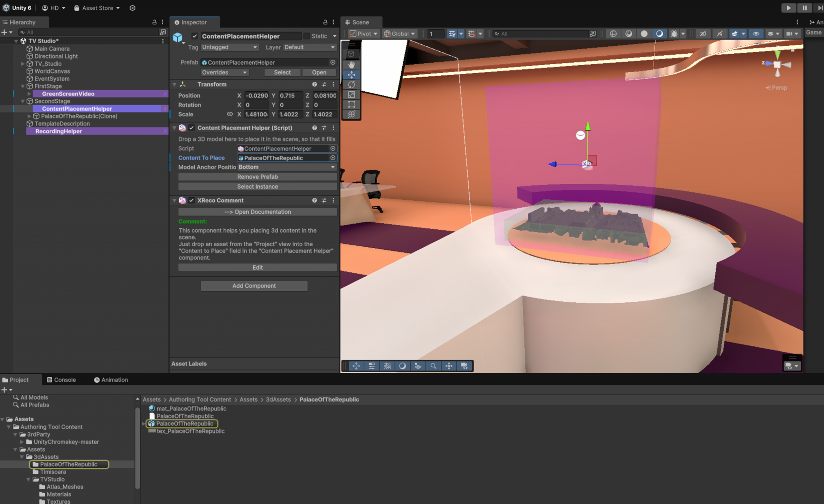Click the Position X input field
Viewport: 824px width, 504px height.
coord(256,96)
